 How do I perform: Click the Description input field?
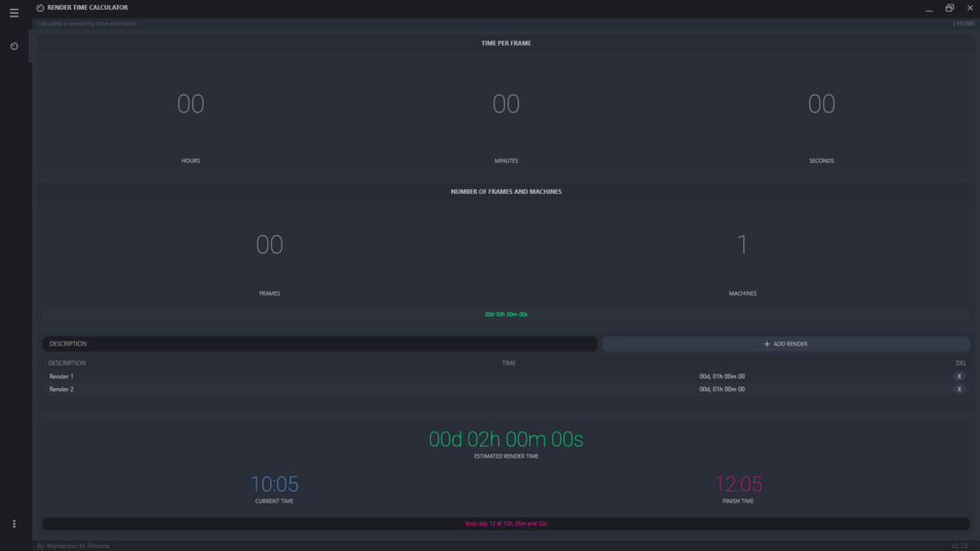(x=320, y=343)
